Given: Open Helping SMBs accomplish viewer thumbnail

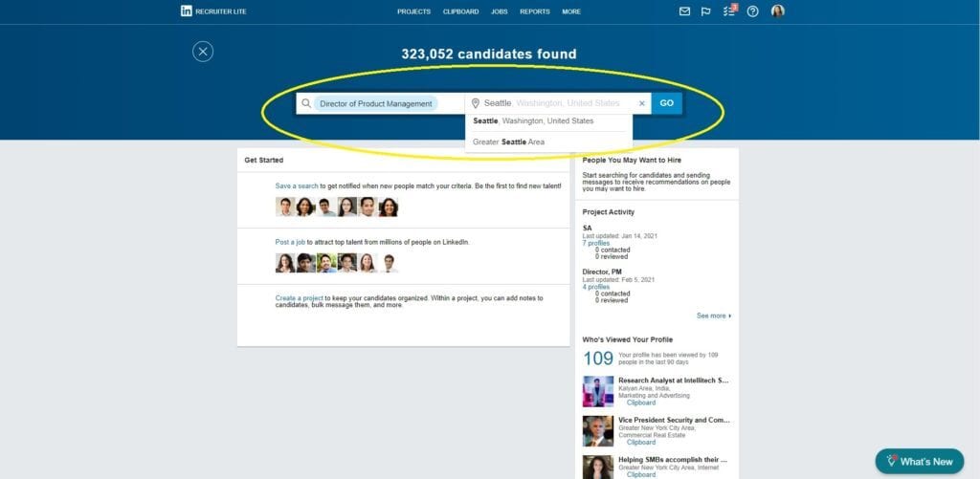Looking at the screenshot, I should (x=598, y=468).
